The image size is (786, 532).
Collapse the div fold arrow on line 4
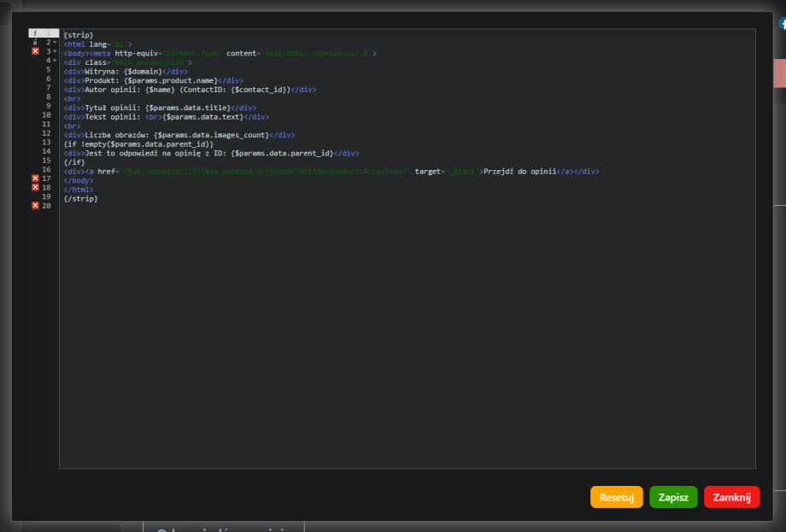(x=55, y=61)
